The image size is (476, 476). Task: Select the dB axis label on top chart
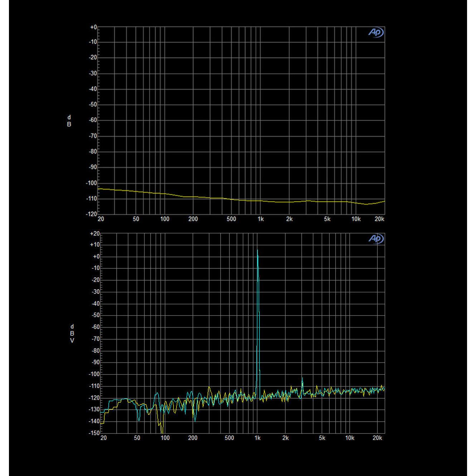(69, 121)
